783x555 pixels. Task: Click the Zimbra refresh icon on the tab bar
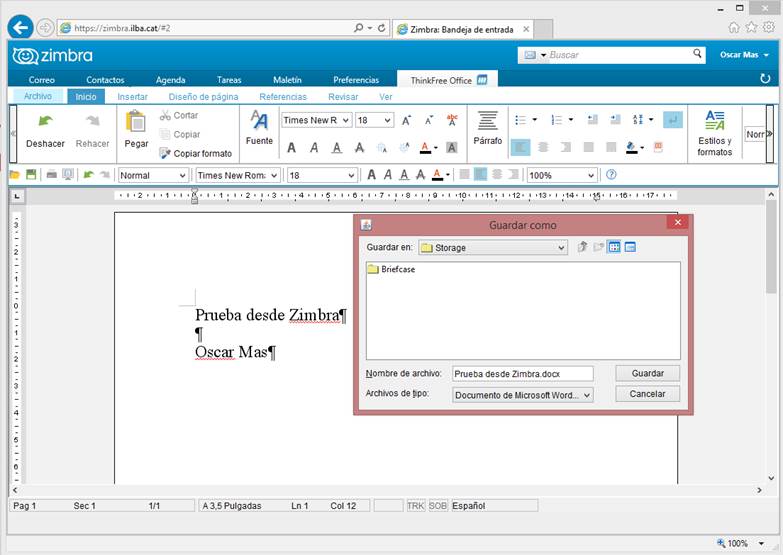[x=765, y=79]
